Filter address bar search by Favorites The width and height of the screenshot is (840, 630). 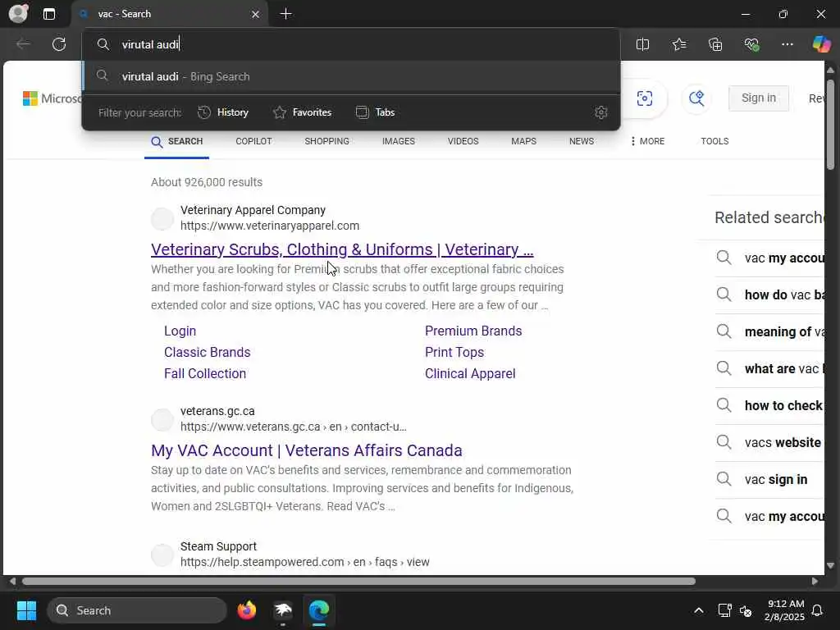(x=302, y=112)
